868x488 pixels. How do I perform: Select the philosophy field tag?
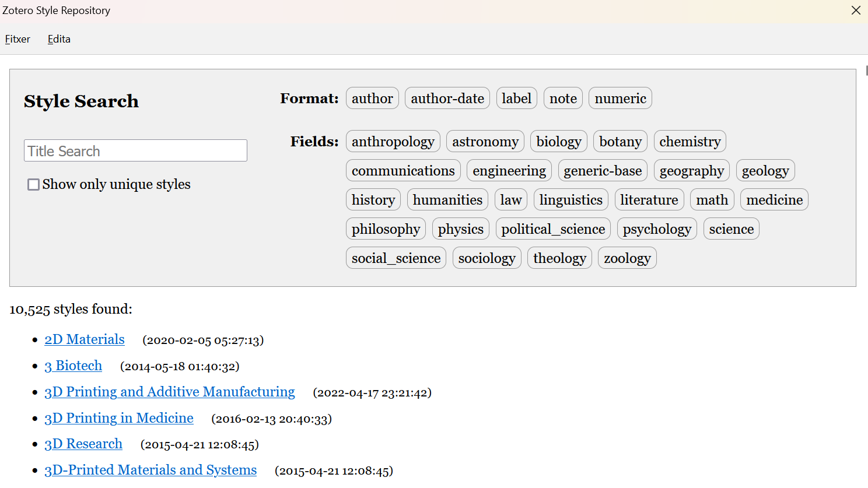(386, 229)
